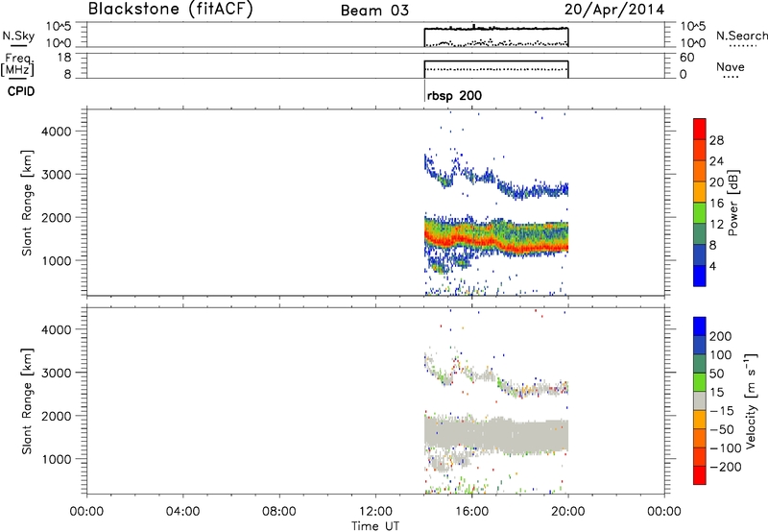Screen dimensions: 768x532
Task: Click the noise line in the N.Sky panel
Action: (x=496, y=29)
